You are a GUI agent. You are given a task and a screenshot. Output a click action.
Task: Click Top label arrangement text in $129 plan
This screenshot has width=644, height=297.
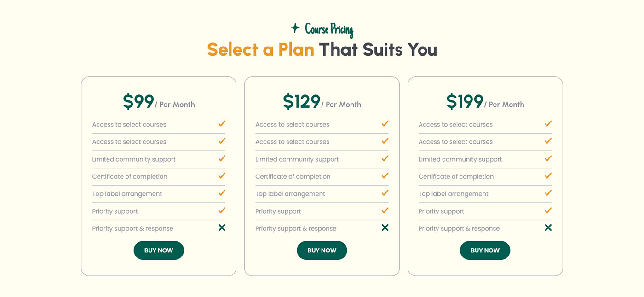290,194
